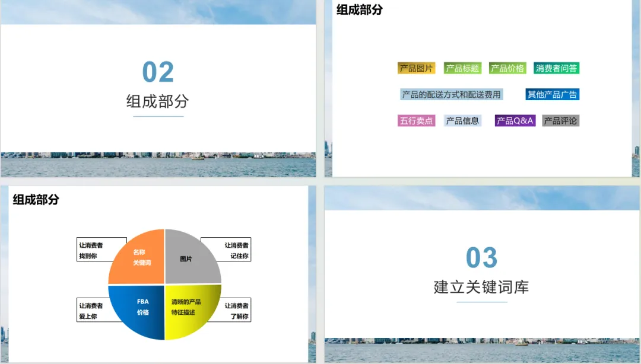Click the 组成部分 heading on the labels slide
Image resolution: width=641 pixels, height=364 pixels.
pyautogui.click(x=359, y=9)
